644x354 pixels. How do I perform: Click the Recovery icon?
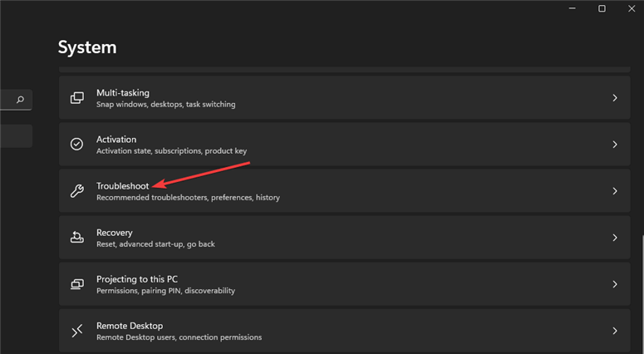pos(76,238)
